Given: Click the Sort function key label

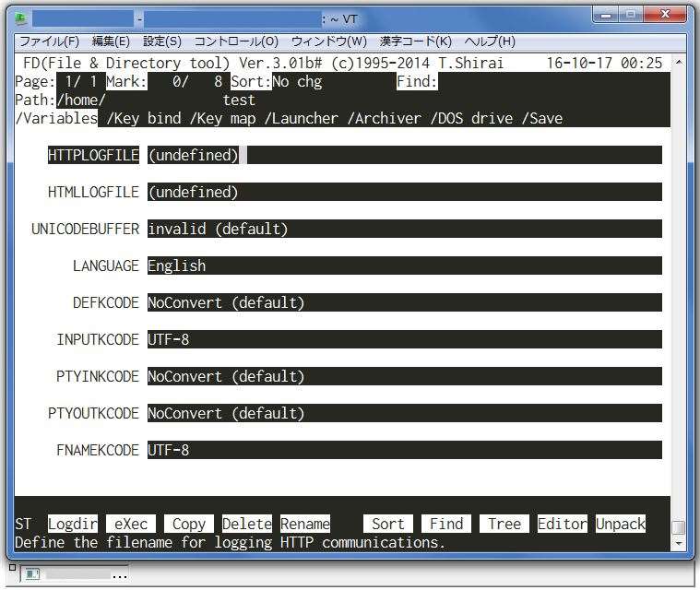Looking at the screenshot, I should [388, 524].
